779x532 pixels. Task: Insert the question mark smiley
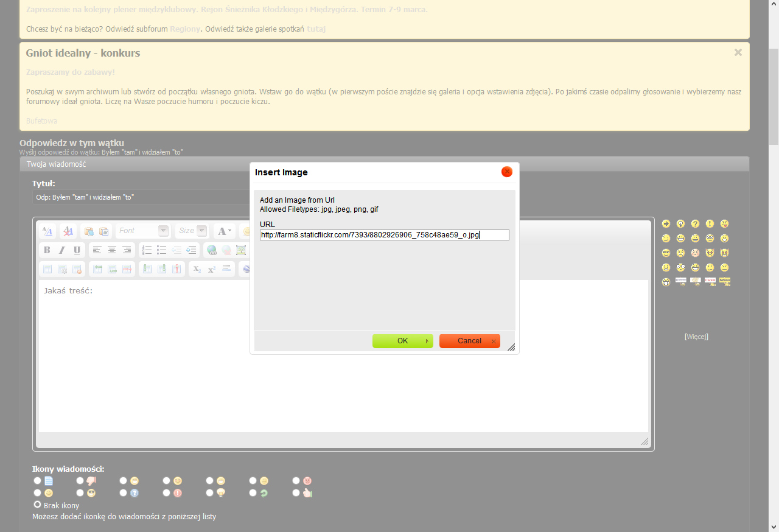coord(695,224)
